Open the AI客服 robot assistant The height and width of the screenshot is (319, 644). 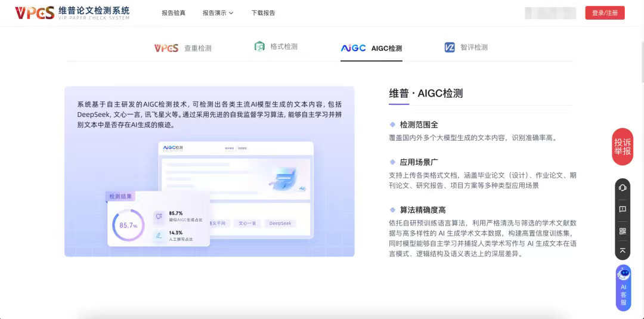click(x=624, y=288)
